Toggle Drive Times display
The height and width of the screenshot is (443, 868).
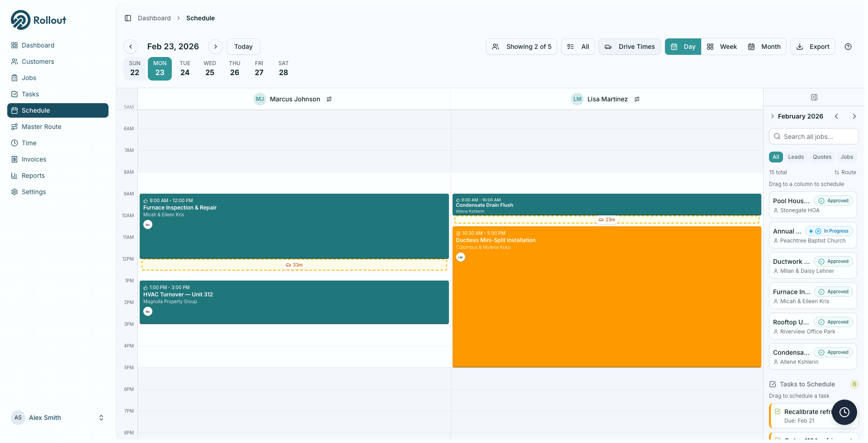click(629, 47)
